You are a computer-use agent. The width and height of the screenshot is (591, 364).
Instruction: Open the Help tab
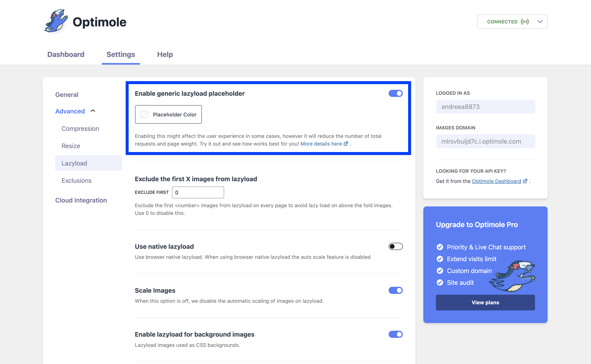point(165,54)
